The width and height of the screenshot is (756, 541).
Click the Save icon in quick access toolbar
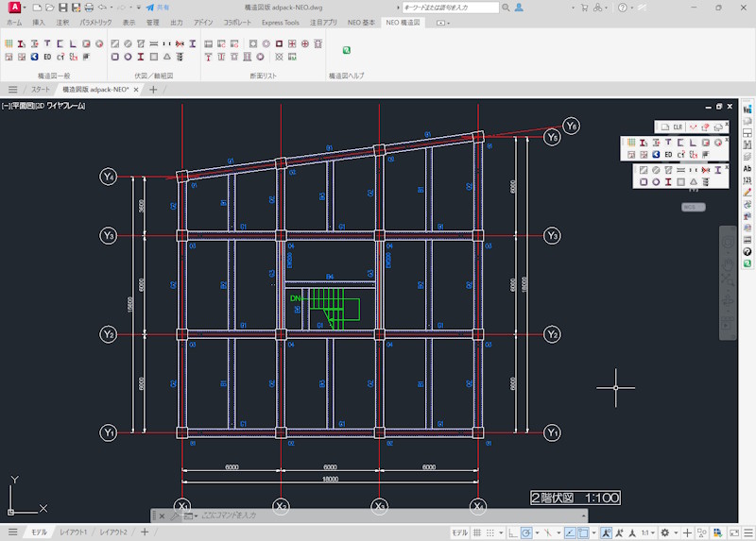[x=62, y=8]
